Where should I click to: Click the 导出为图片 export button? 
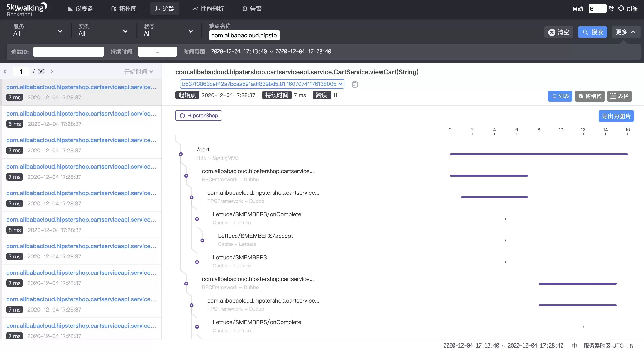point(616,116)
